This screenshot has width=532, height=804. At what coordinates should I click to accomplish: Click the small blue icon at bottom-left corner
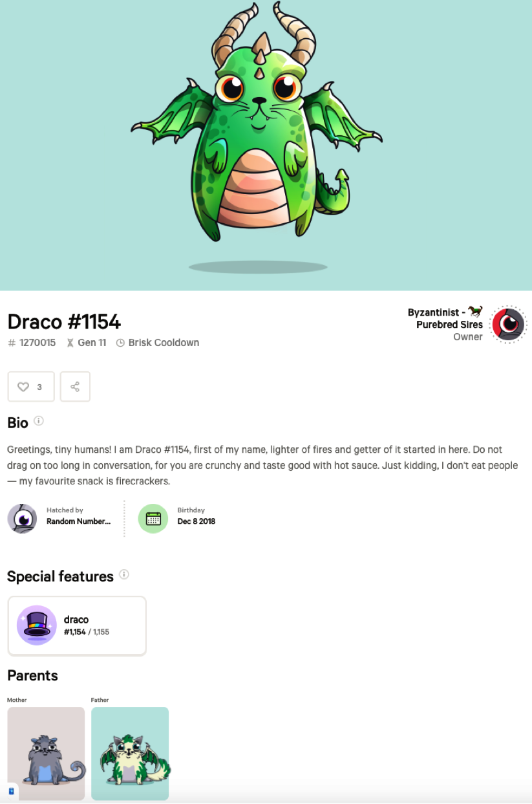(x=11, y=791)
